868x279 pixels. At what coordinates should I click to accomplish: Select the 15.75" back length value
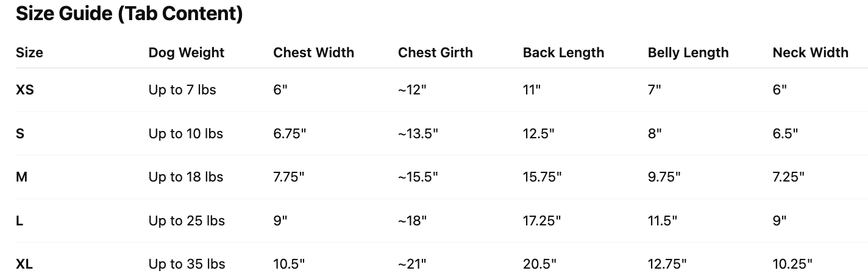542,177
